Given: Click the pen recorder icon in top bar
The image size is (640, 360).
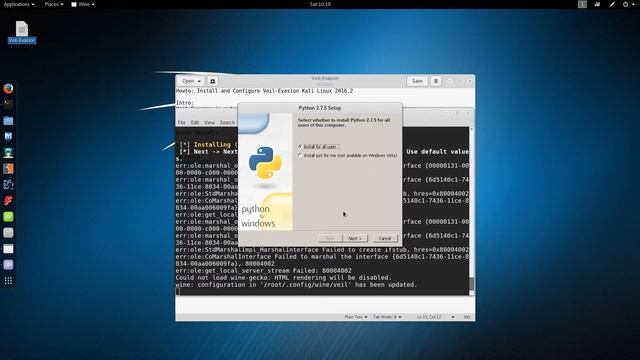Looking at the screenshot, I should [612, 4].
